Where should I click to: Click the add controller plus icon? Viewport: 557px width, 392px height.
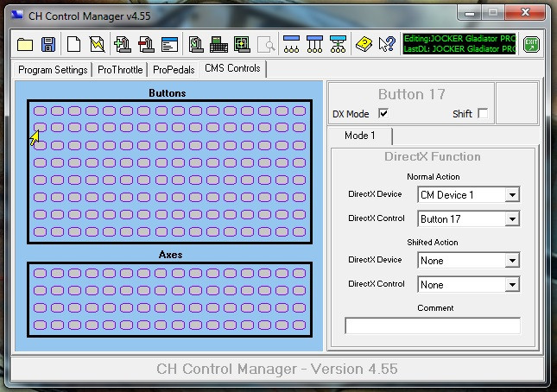pos(122,44)
